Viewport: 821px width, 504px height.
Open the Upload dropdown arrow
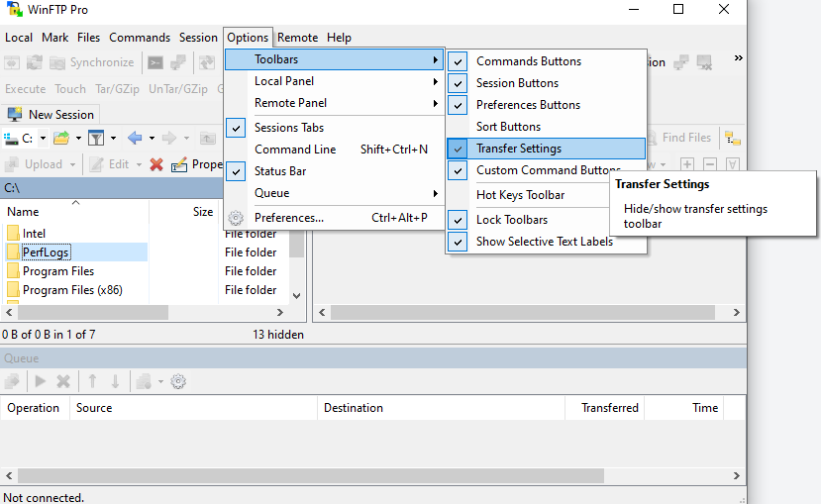(x=72, y=164)
